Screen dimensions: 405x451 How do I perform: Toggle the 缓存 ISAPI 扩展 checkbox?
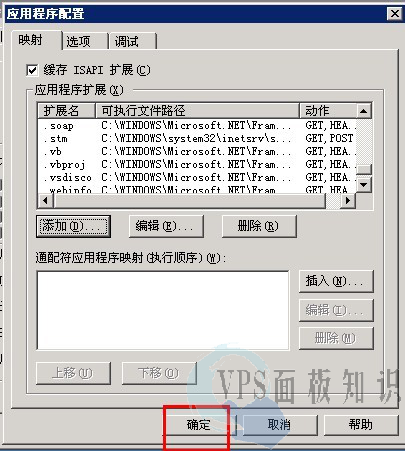pos(32,70)
